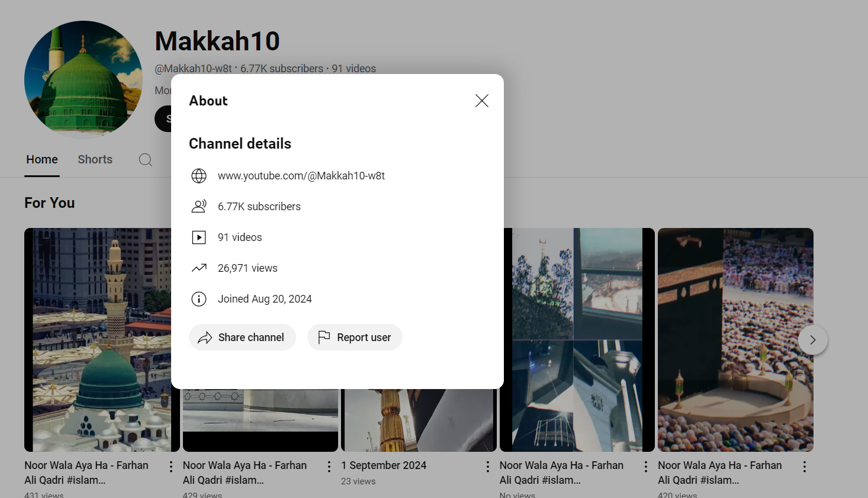Click title of the No views video
Screen dimensions: 868x498
pos(562,473)
